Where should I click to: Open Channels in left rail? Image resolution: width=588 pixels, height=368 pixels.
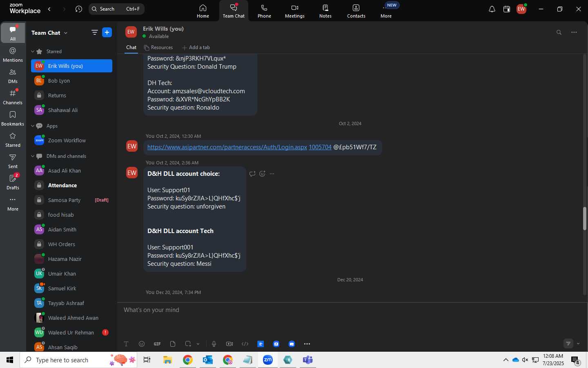[x=13, y=97]
